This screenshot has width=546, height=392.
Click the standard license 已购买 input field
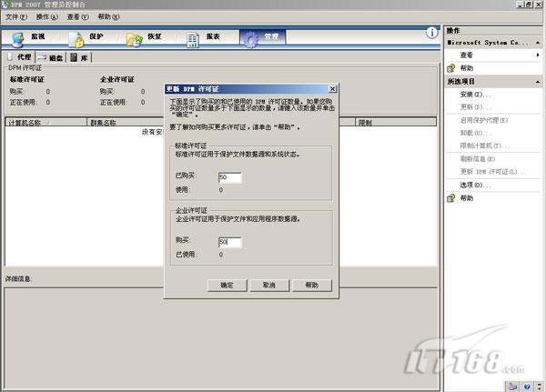pos(230,177)
